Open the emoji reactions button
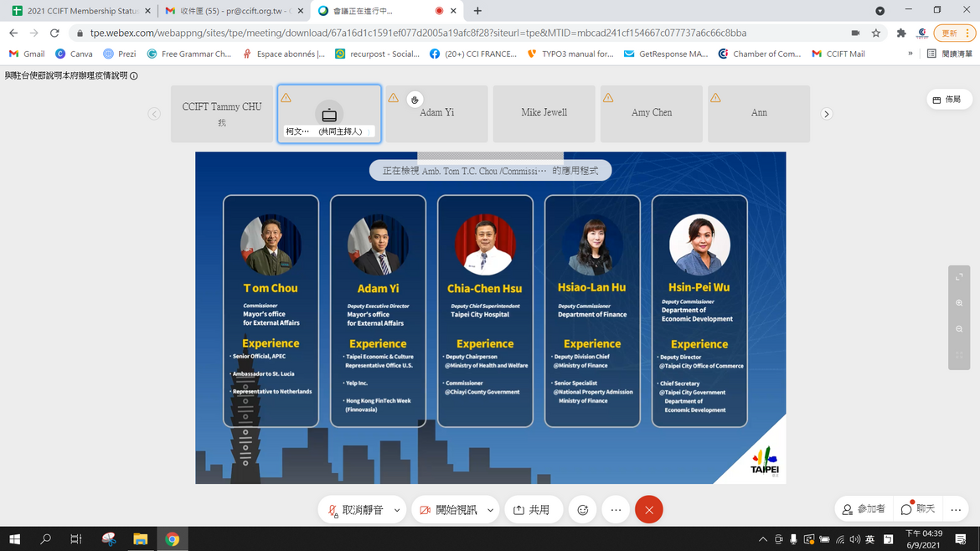 (x=583, y=510)
